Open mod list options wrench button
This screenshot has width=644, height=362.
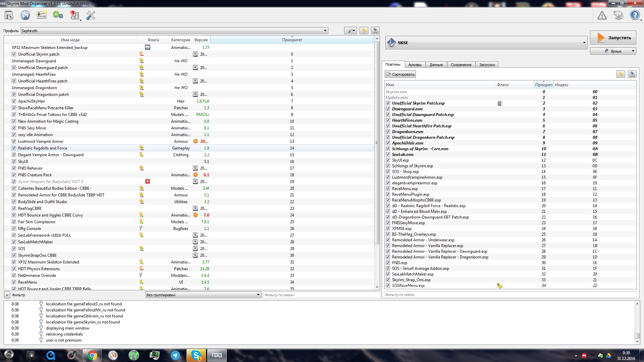[351, 31]
